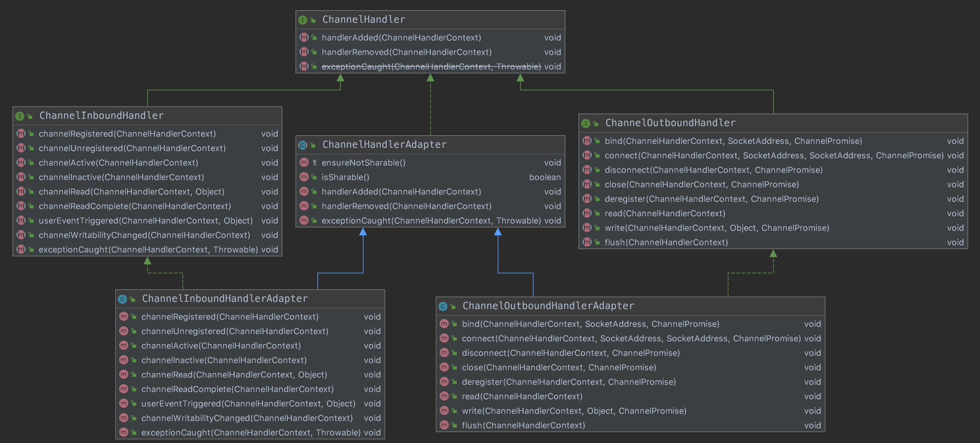This screenshot has height=443, width=980.
Task: Select the write method in ChannelOutboundHandlerAdapter
Action: 574,411
